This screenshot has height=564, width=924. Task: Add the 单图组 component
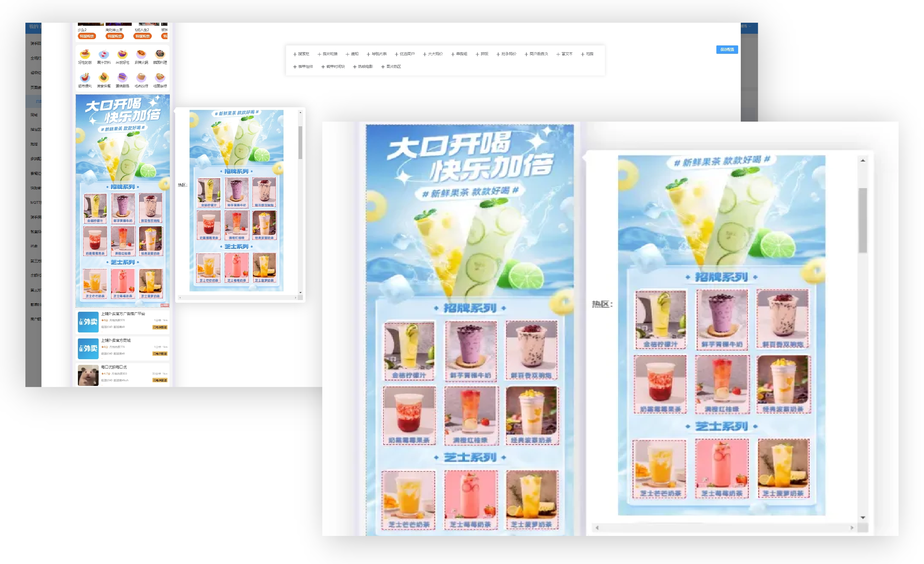pos(459,54)
